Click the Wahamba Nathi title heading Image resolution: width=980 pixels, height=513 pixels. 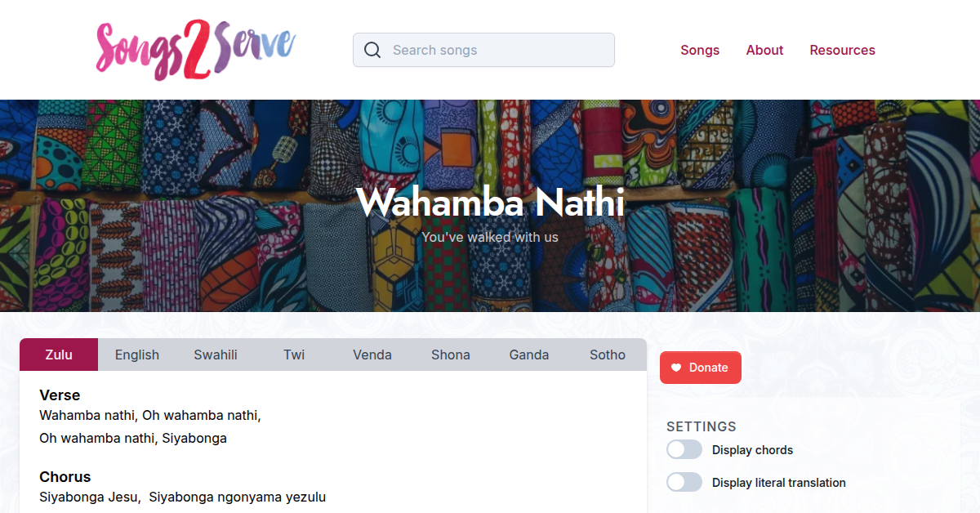coord(490,203)
